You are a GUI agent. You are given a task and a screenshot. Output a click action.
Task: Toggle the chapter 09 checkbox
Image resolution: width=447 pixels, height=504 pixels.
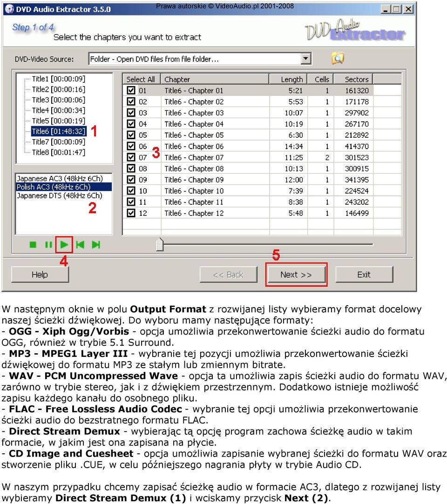click(x=131, y=180)
